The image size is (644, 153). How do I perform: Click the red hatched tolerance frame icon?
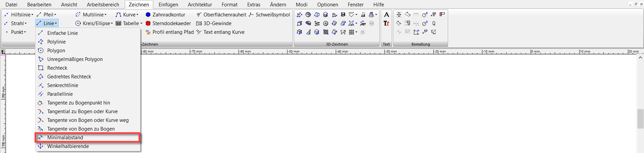point(442,14)
